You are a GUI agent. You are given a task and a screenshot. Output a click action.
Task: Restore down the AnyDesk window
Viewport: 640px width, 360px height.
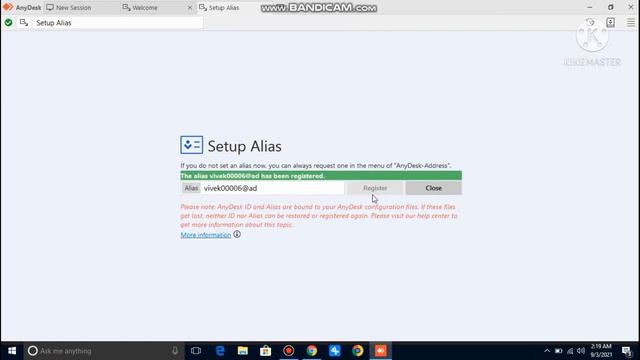coord(610,7)
